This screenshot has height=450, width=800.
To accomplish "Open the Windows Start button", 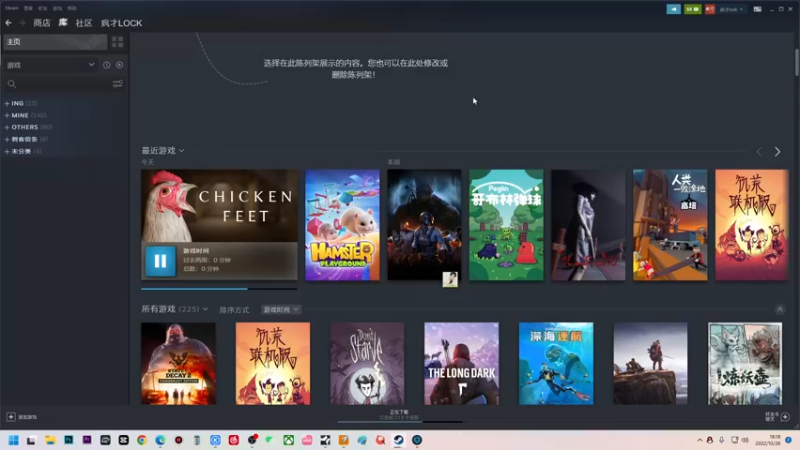I will (x=14, y=440).
